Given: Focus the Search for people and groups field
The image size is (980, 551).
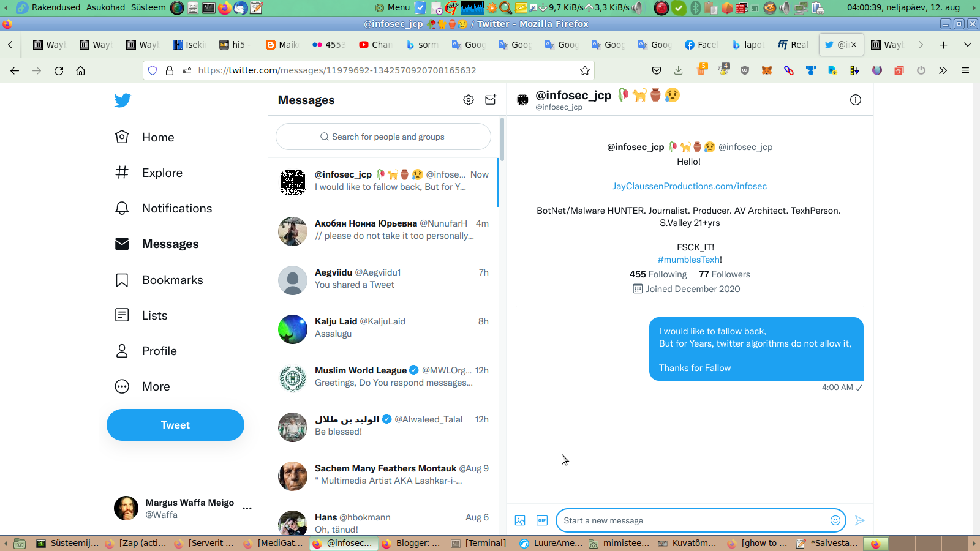Looking at the screenshot, I should [x=383, y=137].
